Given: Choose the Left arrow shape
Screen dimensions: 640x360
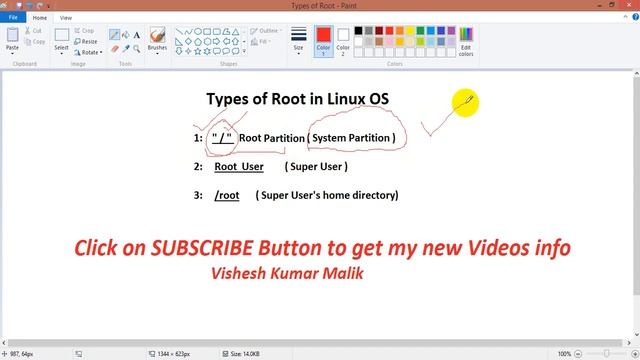Looking at the screenshot, I should point(226,41).
